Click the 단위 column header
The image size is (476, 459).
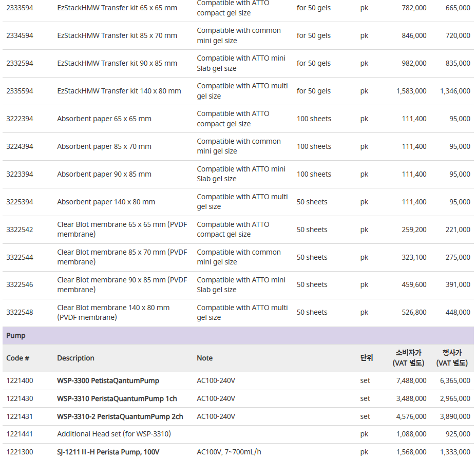tap(367, 358)
